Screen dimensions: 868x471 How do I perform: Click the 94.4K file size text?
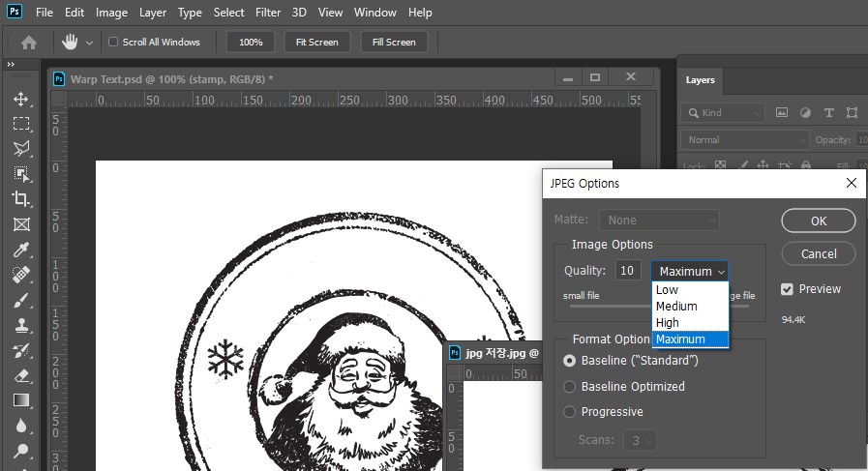pyautogui.click(x=793, y=319)
